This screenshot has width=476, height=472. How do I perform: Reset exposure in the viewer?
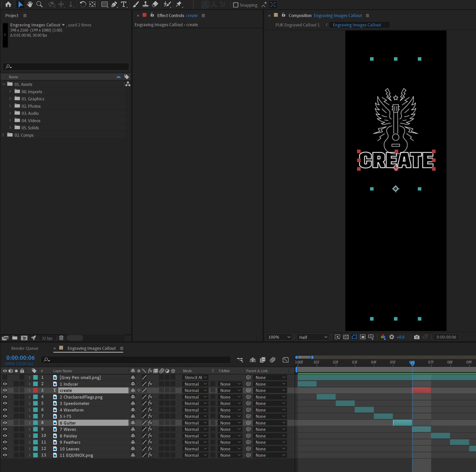(392, 337)
